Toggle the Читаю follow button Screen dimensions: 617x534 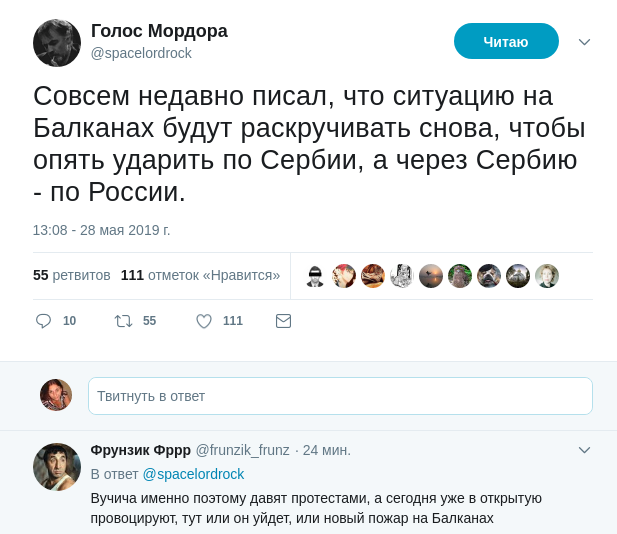pyautogui.click(x=506, y=41)
